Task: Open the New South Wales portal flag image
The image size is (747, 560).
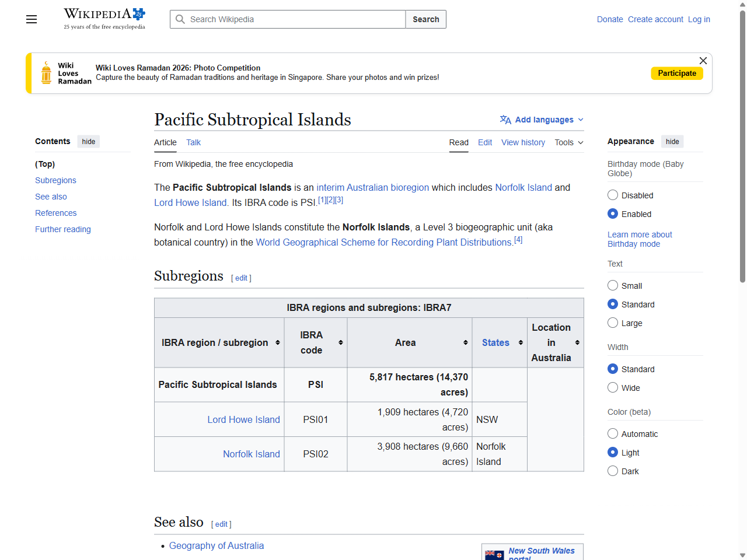Action: [494, 555]
